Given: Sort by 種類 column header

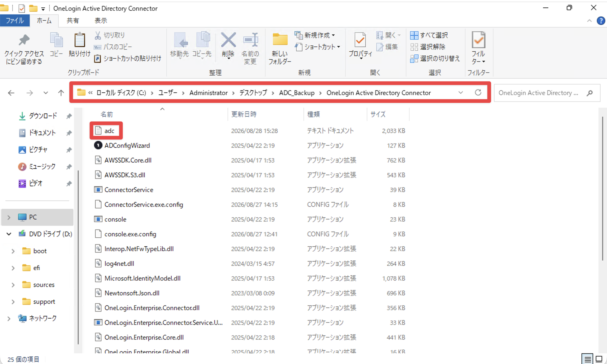Looking at the screenshot, I should [x=314, y=114].
